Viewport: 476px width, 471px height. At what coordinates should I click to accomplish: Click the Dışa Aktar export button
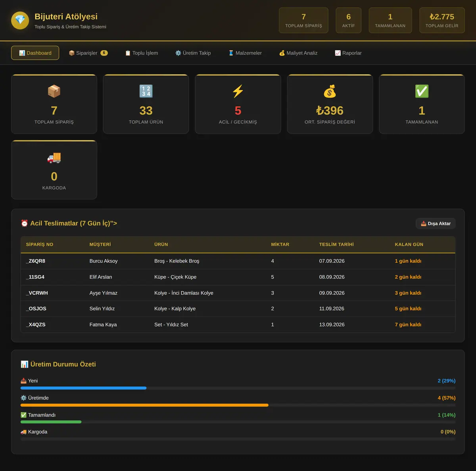tap(436, 223)
